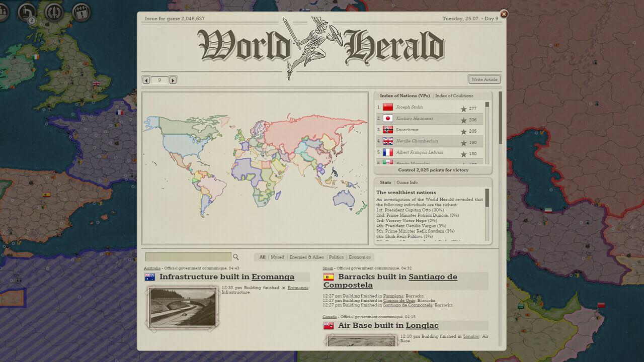644x362 pixels.
Task: Click the left arrow to view previous issue
Action: coord(146,80)
